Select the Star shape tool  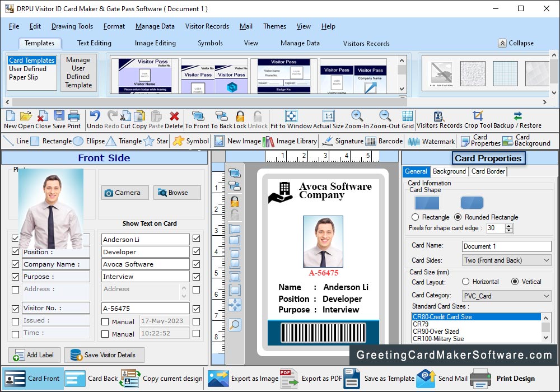(156, 141)
